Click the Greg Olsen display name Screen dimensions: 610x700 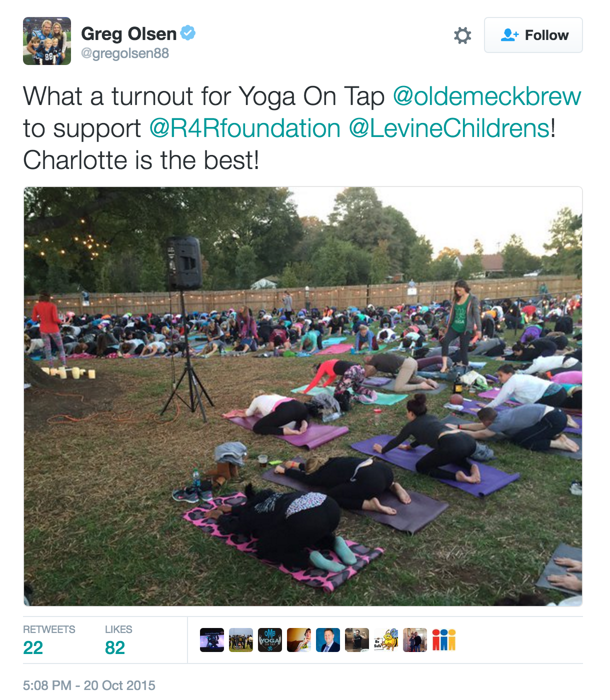pos(128,33)
